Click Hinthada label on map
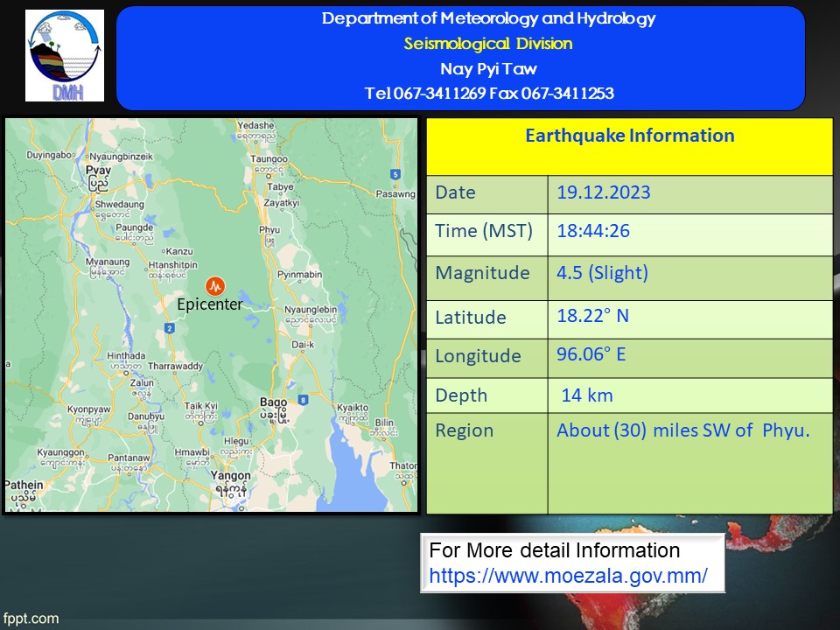The height and width of the screenshot is (630, 840). click(126, 355)
